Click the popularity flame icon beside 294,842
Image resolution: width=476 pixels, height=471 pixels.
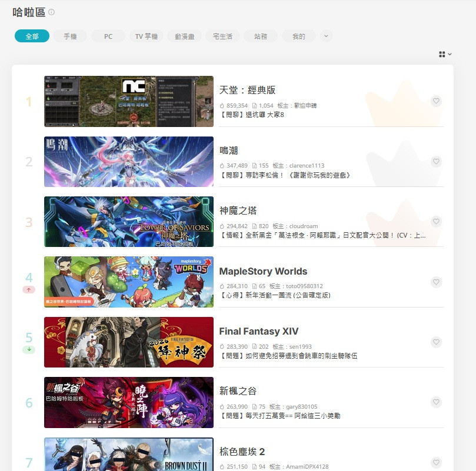222,226
